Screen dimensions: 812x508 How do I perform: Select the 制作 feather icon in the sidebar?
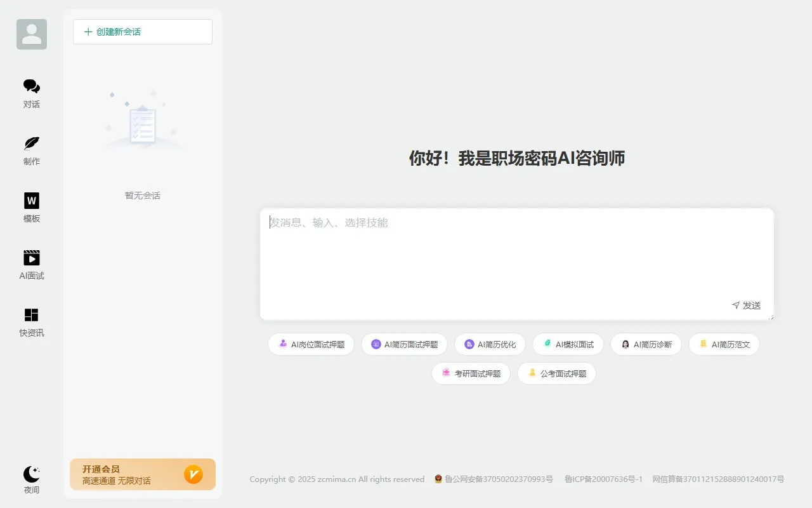pos(31,150)
